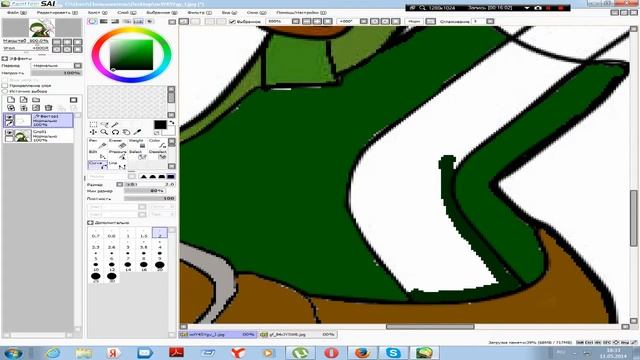Open the Редактировать menu
This screenshot has width=640, height=360.
[57, 13]
